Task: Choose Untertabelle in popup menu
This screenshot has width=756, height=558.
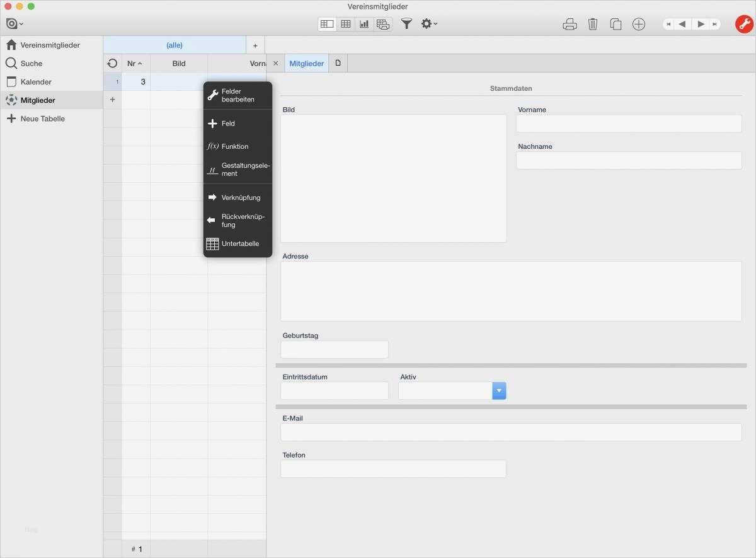Action: [238, 244]
